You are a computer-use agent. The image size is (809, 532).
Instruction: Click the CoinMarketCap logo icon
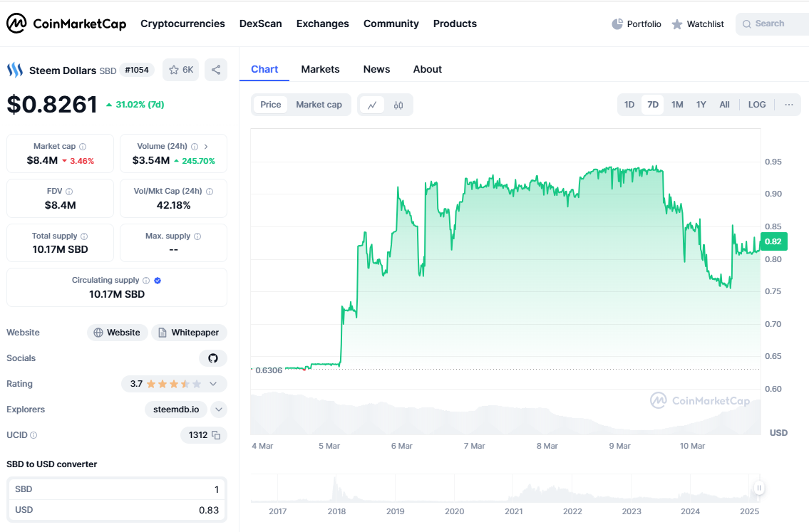[16, 24]
